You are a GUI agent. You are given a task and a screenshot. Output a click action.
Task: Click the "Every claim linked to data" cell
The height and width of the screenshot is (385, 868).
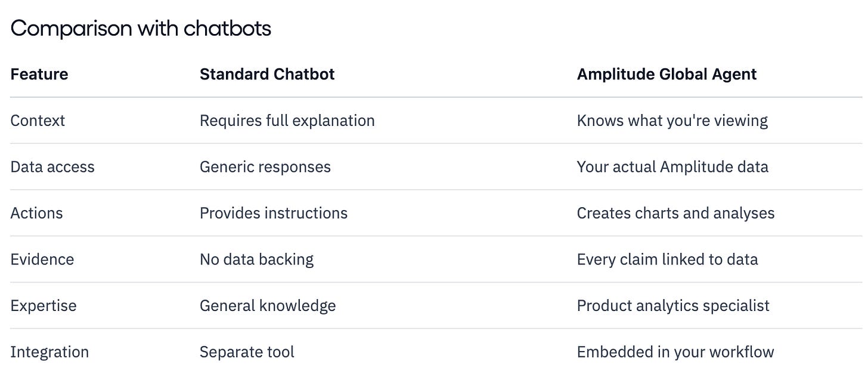[667, 259]
